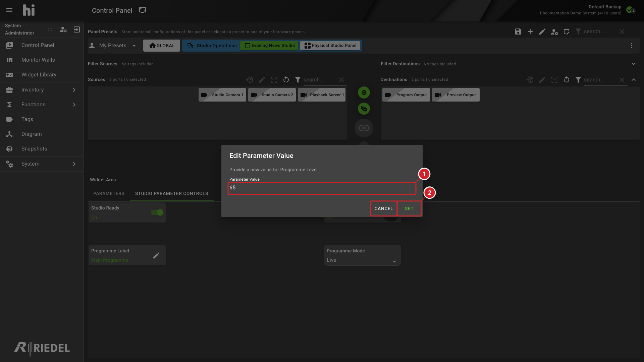This screenshot has height=362, width=644.
Task: Click the SET button in dialog
Action: [409, 208]
